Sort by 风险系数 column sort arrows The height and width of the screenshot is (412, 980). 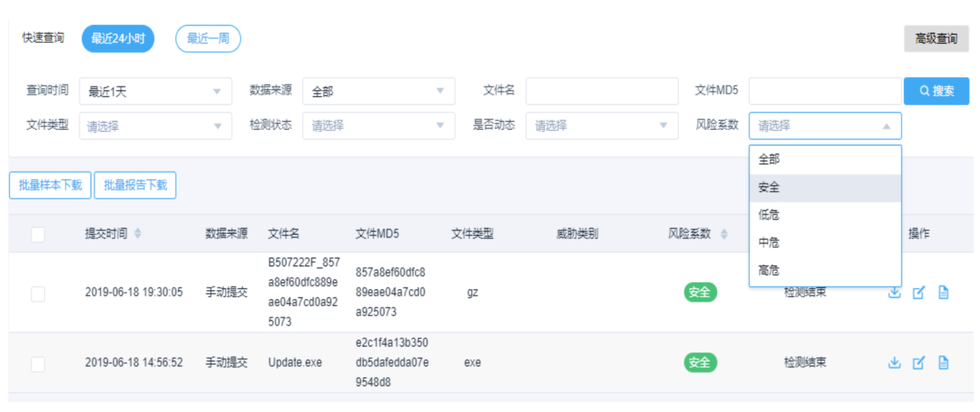click(724, 234)
